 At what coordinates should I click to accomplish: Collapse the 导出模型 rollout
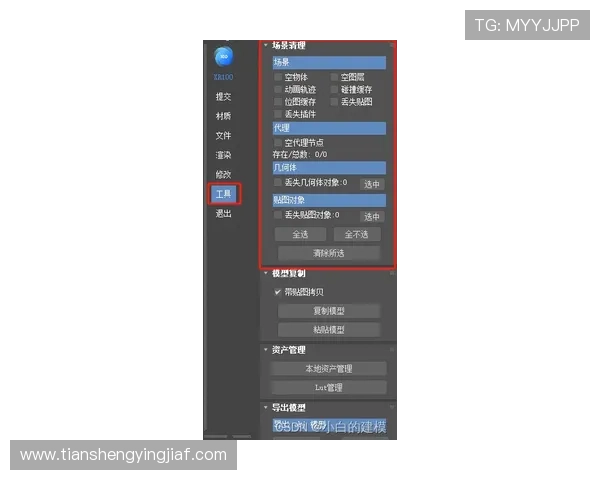tap(266, 408)
